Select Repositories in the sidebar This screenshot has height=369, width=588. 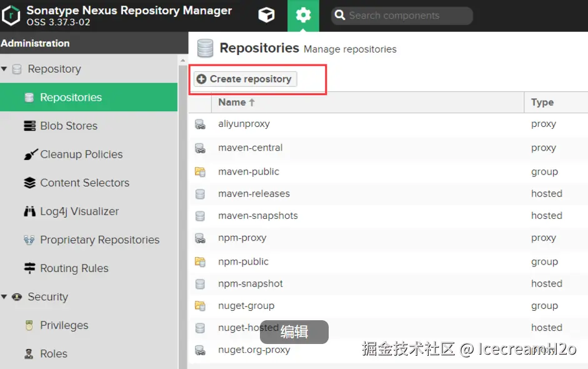[x=89, y=97]
